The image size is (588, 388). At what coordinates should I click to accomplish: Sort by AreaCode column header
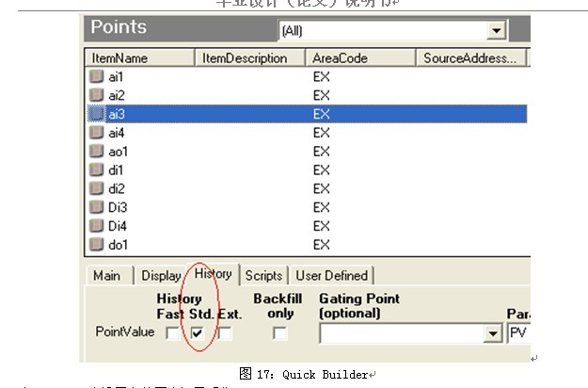coord(360,58)
